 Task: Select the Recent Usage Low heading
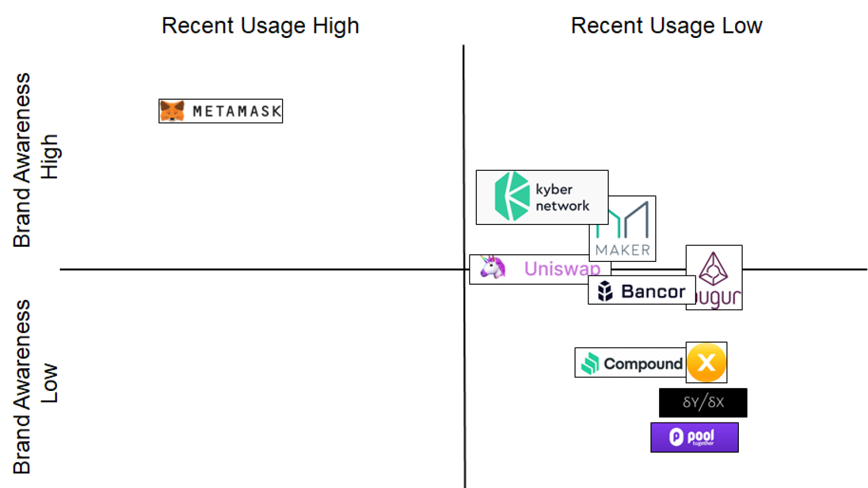click(x=667, y=25)
